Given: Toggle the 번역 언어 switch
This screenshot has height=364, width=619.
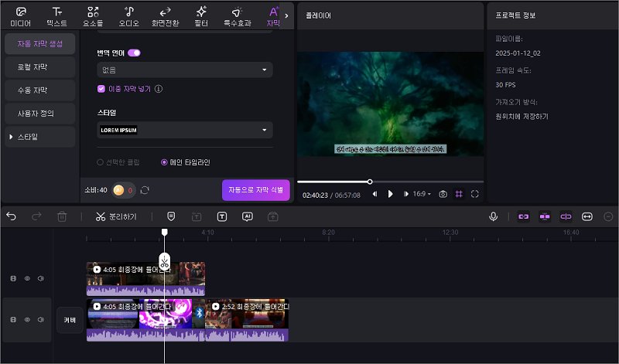Looking at the screenshot, I should [134, 53].
